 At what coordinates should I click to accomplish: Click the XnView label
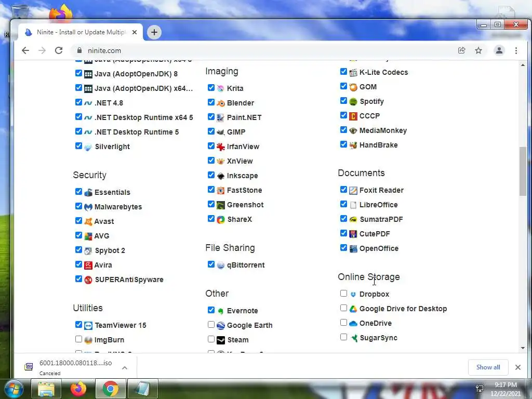pos(240,161)
